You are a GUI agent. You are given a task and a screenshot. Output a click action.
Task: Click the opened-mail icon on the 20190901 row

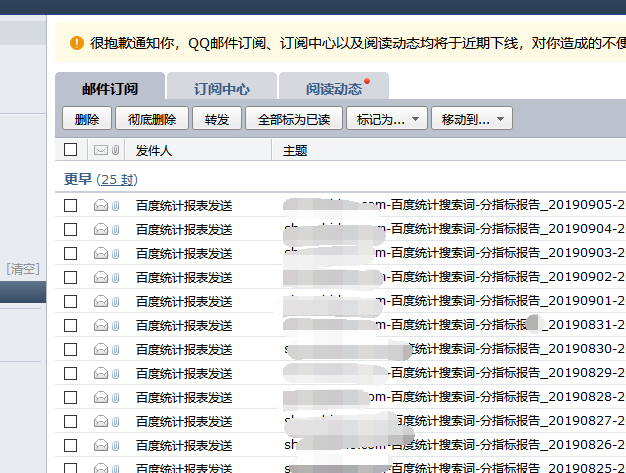pyautogui.click(x=101, y=301)
